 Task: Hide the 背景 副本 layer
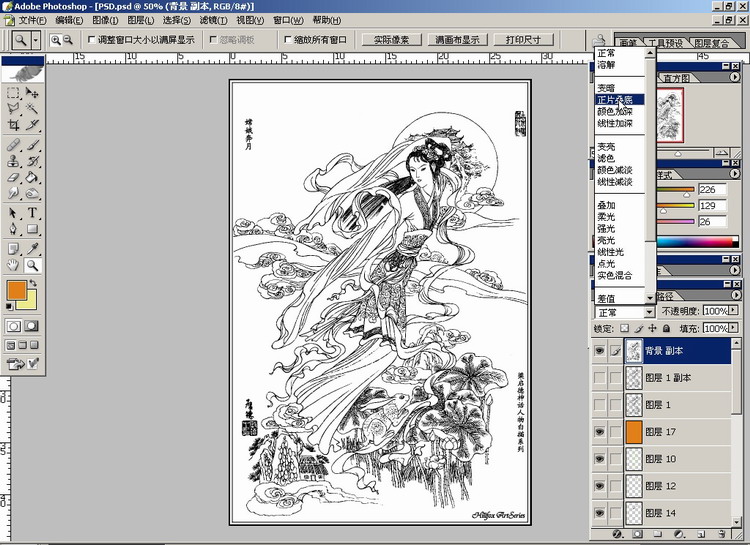click(599, 351)
